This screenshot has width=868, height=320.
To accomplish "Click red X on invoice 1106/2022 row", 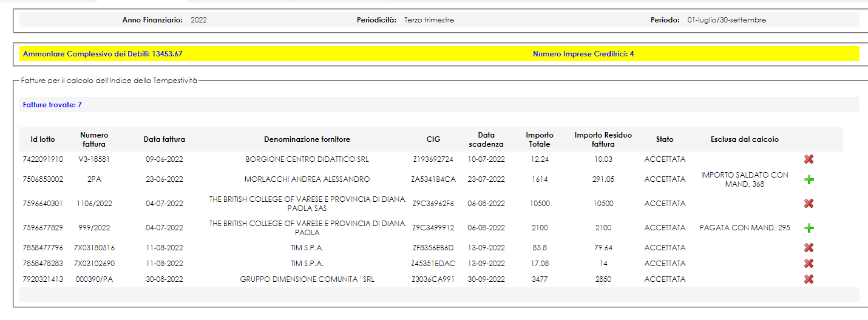I will click(809, 204).
